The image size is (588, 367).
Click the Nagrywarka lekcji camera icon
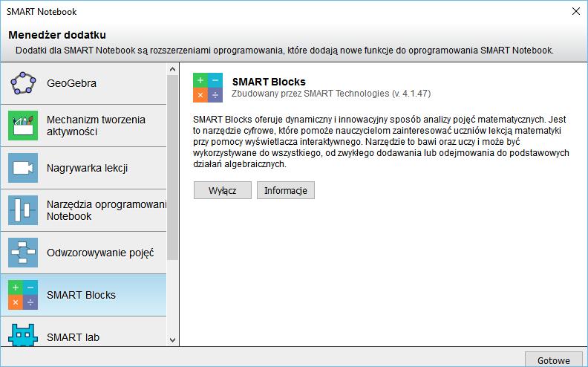tap(23, 168)
